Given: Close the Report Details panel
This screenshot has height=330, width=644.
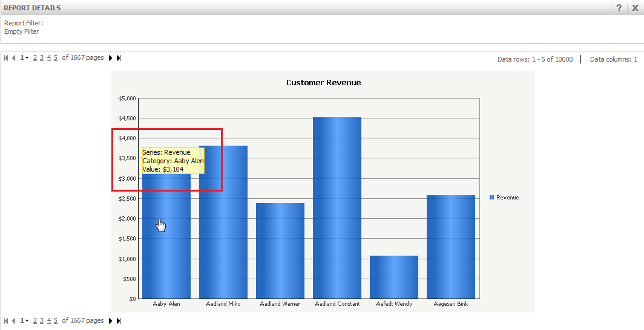Looking at the screenshot, I should pos(635,8).
